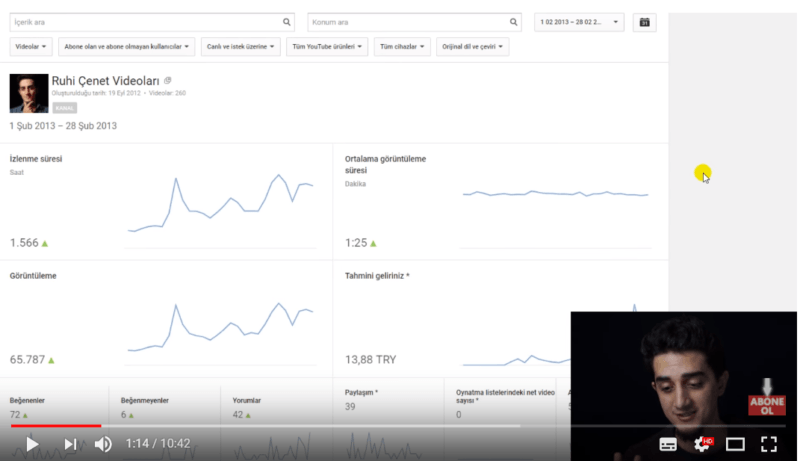Enter fullscreen mode

click(x=769, y=444)
